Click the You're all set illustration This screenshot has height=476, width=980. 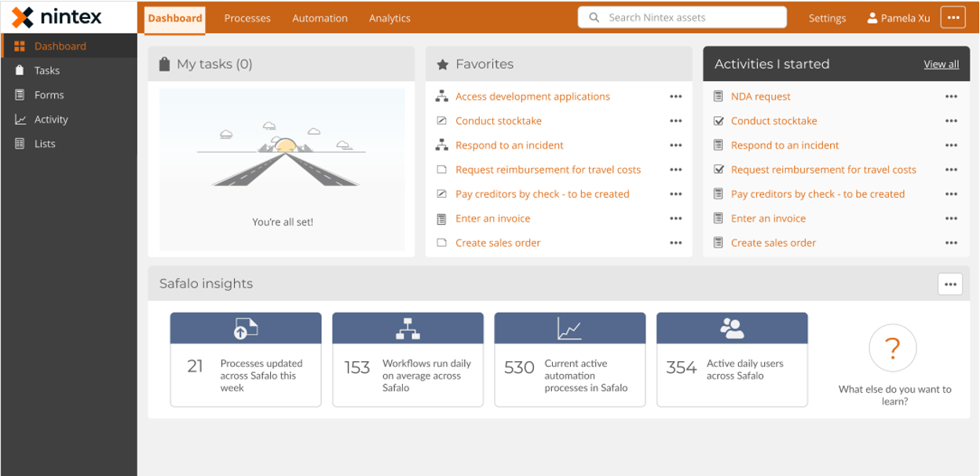point(283,170)
